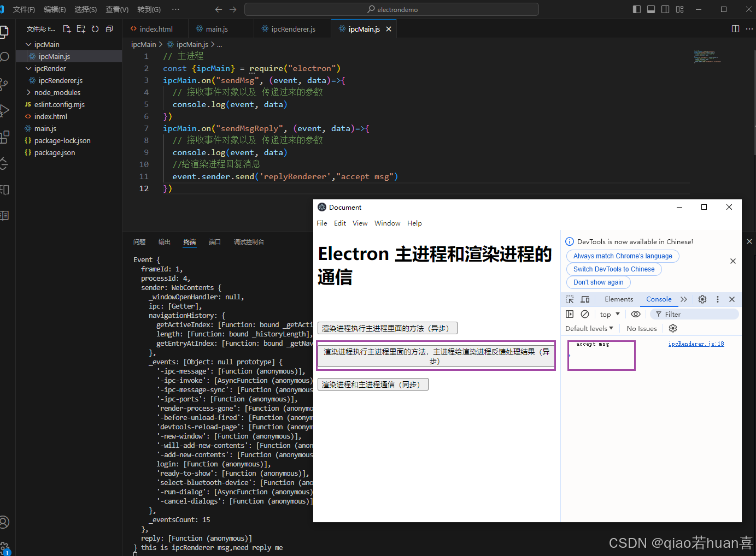Image resolution: width=756 pixels, height=556 pixels.
Task: Create live expression with eye icon
Action: 635,314
